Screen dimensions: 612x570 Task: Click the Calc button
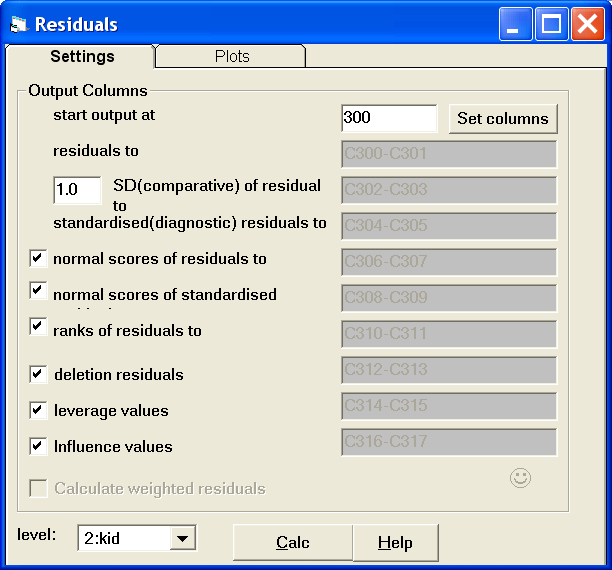pos(293,543)
